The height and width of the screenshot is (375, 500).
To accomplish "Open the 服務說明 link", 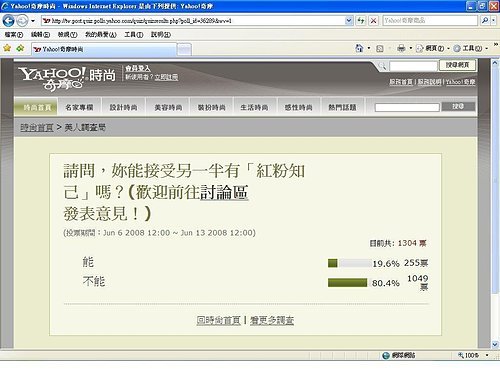I will point(430,82).
